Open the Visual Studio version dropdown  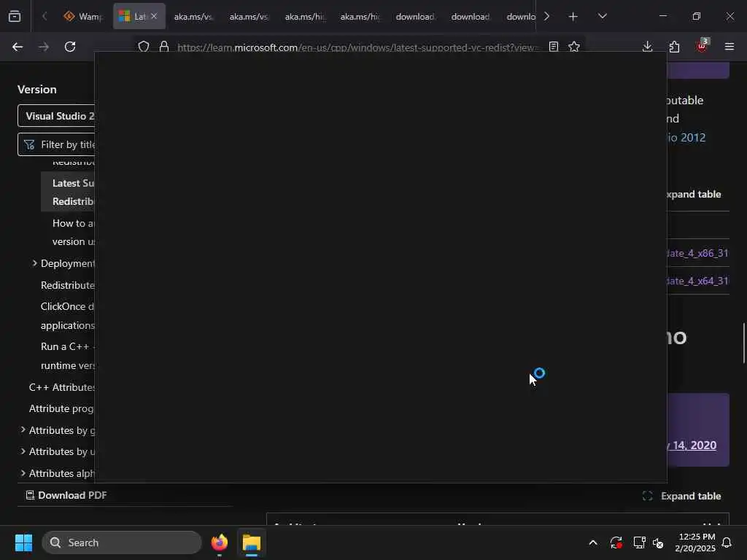click(x=56, y=116)
